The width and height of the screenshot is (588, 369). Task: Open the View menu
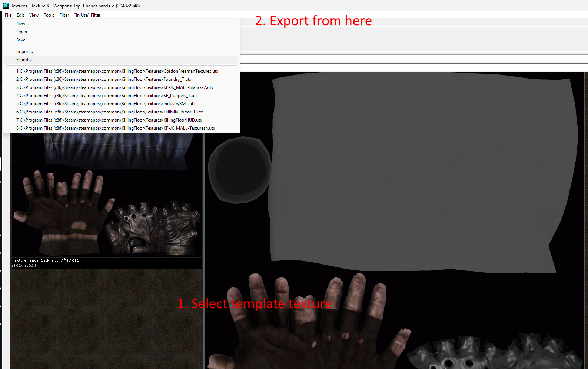pos(34,15)
